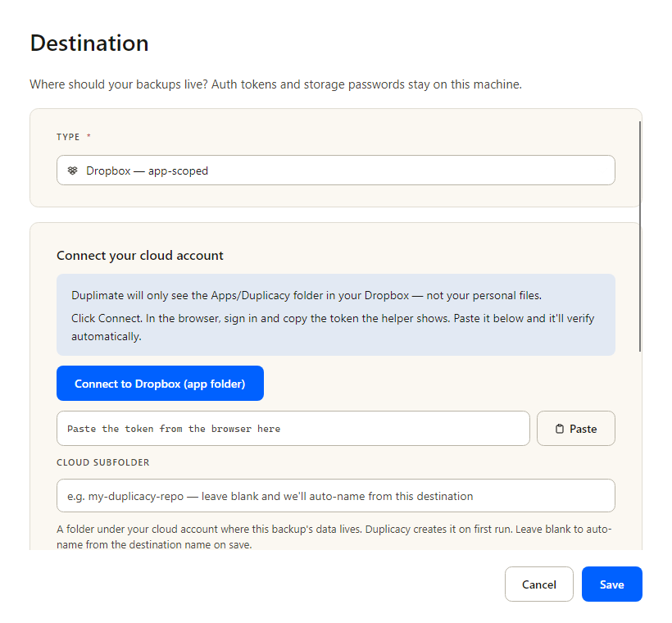Viewport: 672px width, 623px height.
Task: Click the Destination heading
Action: 89,43
